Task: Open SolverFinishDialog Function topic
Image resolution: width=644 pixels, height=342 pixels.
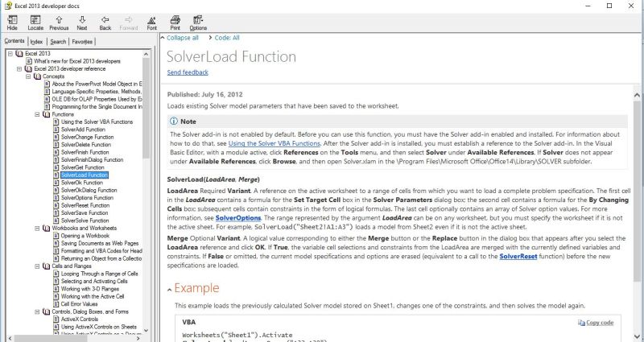Action: click(92, 159)
